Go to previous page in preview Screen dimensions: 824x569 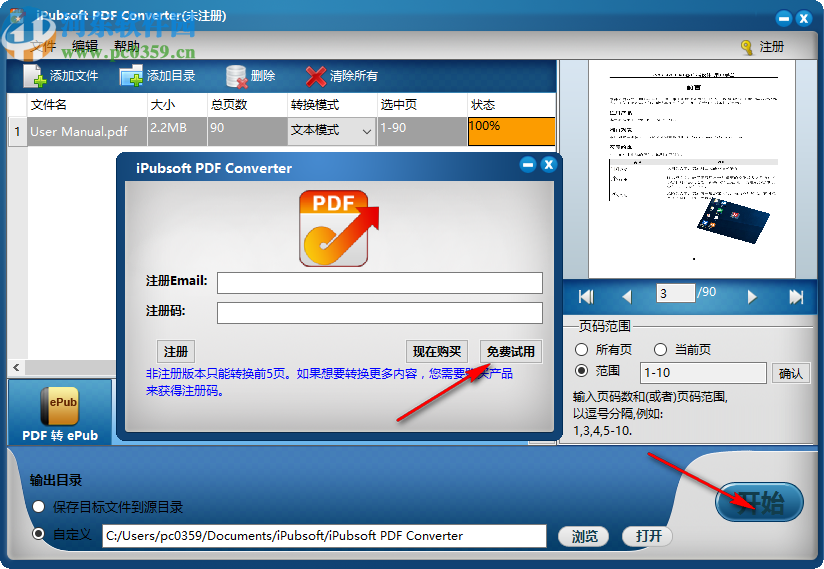626,297
